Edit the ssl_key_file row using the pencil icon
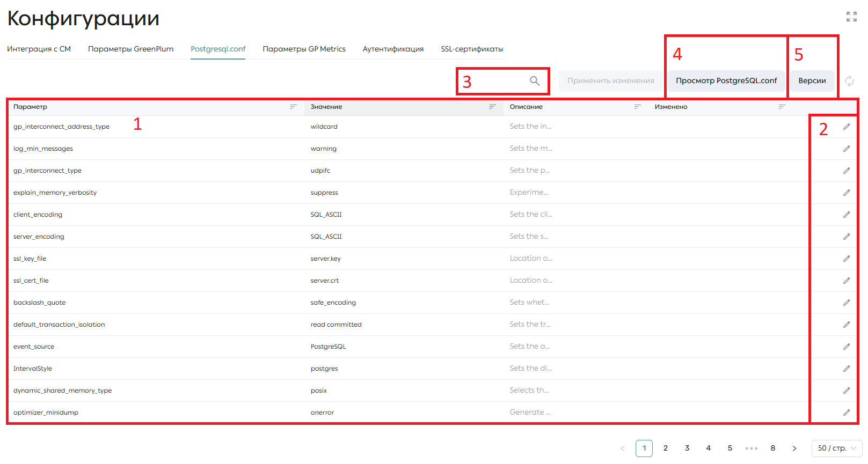 tap(847, 259)
